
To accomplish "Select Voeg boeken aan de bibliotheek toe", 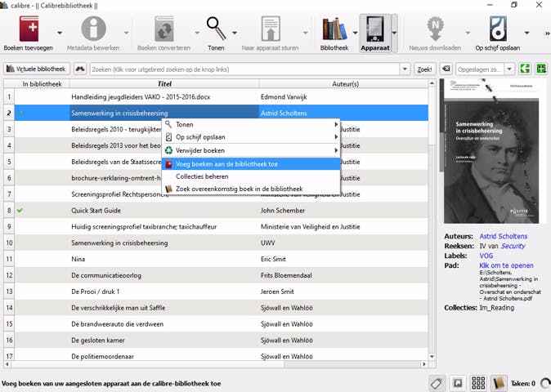I will [251, 164].
